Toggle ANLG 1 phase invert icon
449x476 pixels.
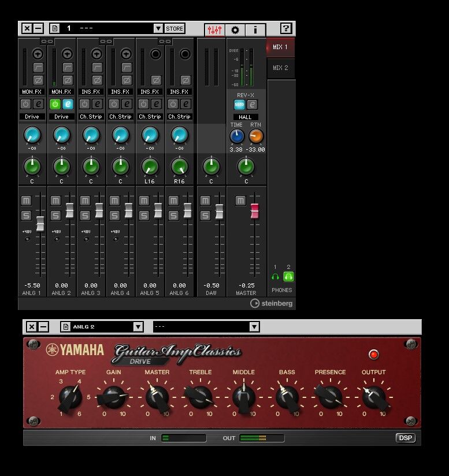[x=38, y=80]
